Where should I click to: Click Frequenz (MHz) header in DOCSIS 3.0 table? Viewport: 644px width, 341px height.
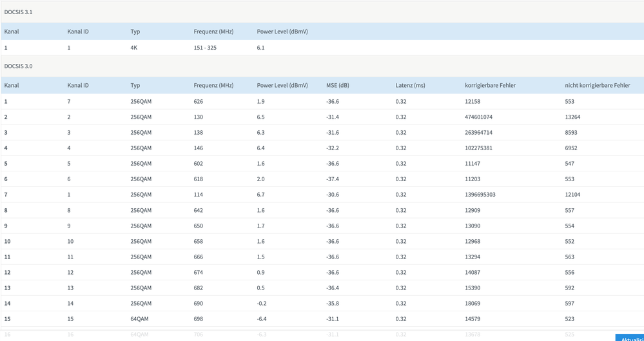(215, 85)
